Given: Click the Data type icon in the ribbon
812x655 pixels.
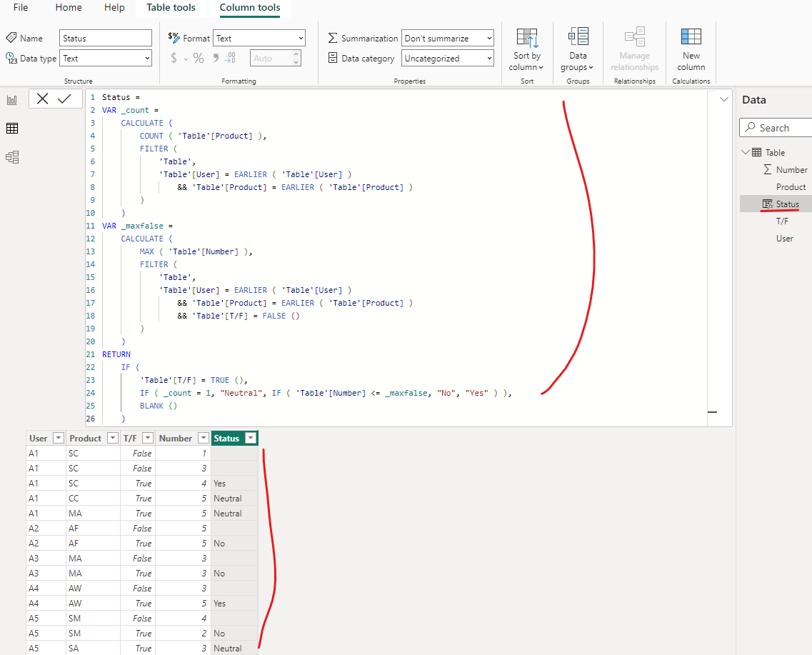Looking at the screenshot, I should (x=11, y=58).
